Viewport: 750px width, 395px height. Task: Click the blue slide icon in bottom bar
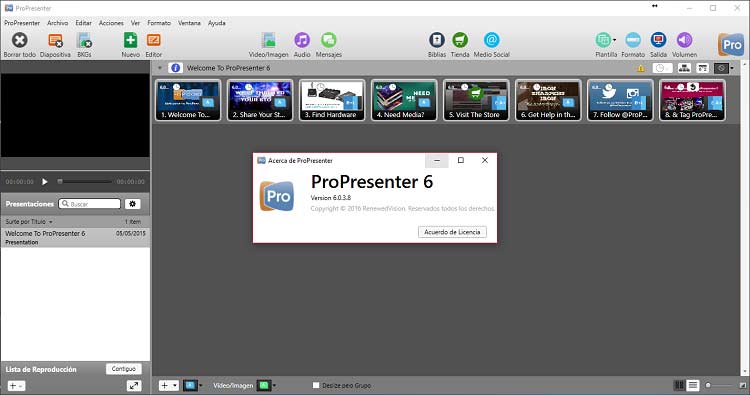190,385
